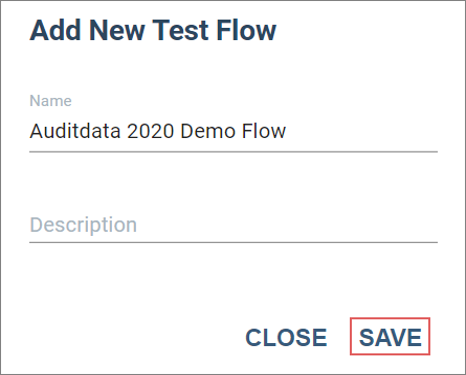Dismiss the dialog using CLOSE
Screen dimensions: 466x375
[286, 337]
